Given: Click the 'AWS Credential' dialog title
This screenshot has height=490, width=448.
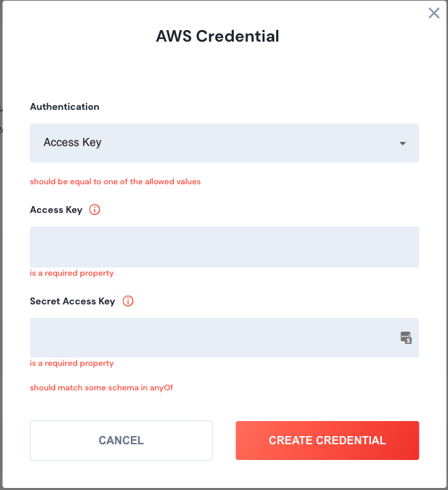Looking at the screenshot, I should [218, 36].
